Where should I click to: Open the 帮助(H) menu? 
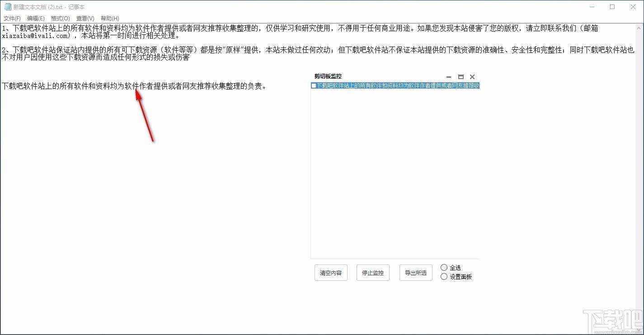pyautogui.click(x=110, y=19)
